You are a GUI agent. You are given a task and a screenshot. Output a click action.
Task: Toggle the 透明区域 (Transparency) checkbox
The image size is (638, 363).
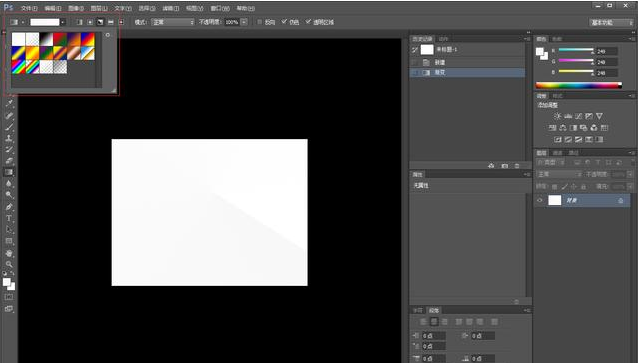coord(308,22)
